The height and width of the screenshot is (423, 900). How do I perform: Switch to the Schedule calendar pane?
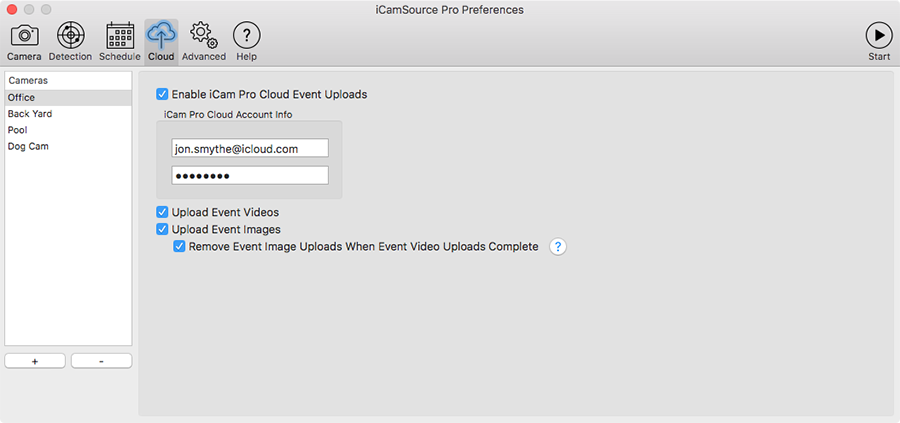click(x=120, y=41)
